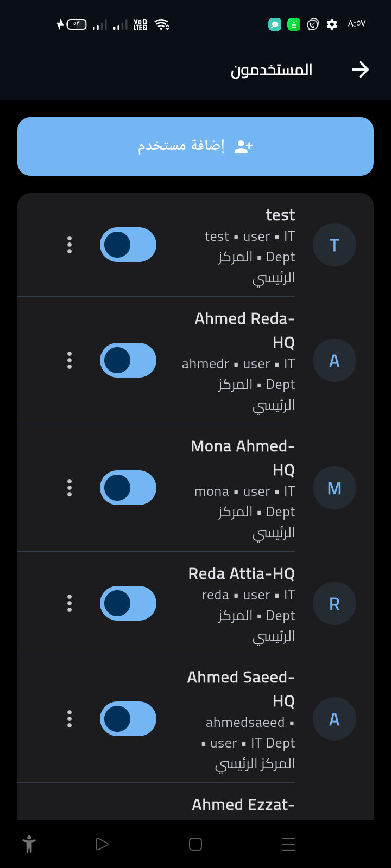This screenshot has width=391, height=868.
Task: Switch off Reda Attia-HQ user toggle
Action: pyautogui.click(x=128, y=603)
